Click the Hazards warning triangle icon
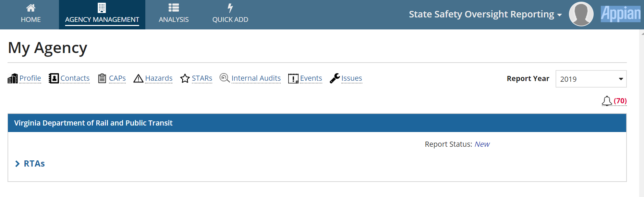The width and height of the screenshot is (644, 197). (138, 79)
